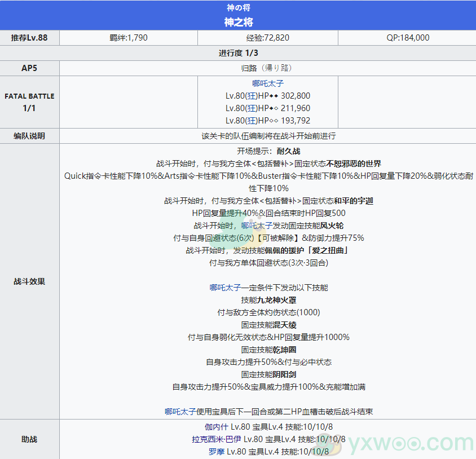Select the 弱化无效状态&HP回复量提升1000% line
Image resolution: width=476 pixels, height=459 pixels.
268,337
